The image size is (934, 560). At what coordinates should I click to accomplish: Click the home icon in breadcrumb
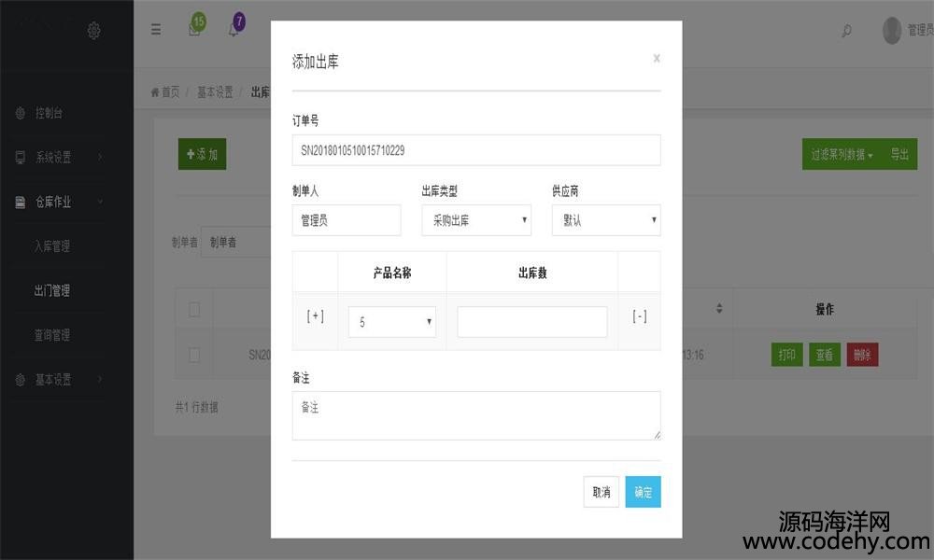point(155,92)
